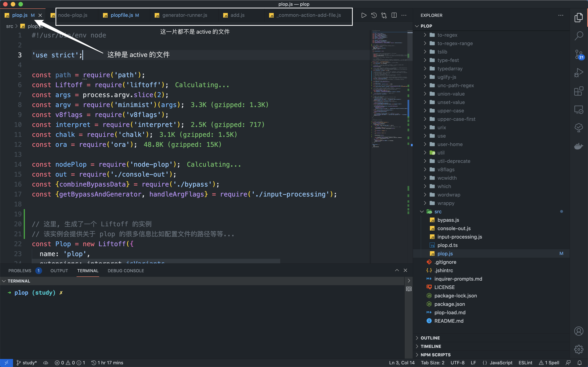Expand the OUTLINE section
Viewport: 588px width, 367px height.
pyautogui.click(x=430, y=338)
